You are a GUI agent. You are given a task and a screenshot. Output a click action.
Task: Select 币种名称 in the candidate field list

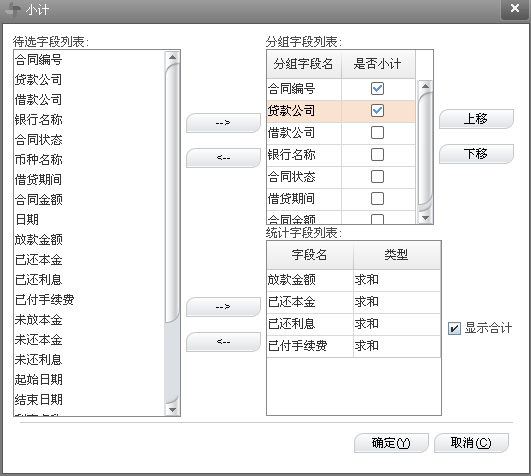(39, 159)
